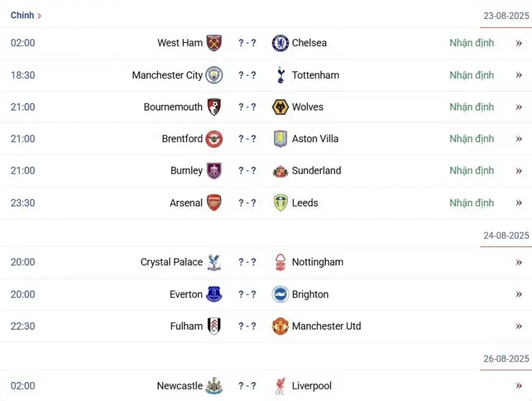Image resolution: width=532 pixels, height=401 pixels.
Task: Expand Crystal Palace vs Nottingham match details
Action: (519, 262)
